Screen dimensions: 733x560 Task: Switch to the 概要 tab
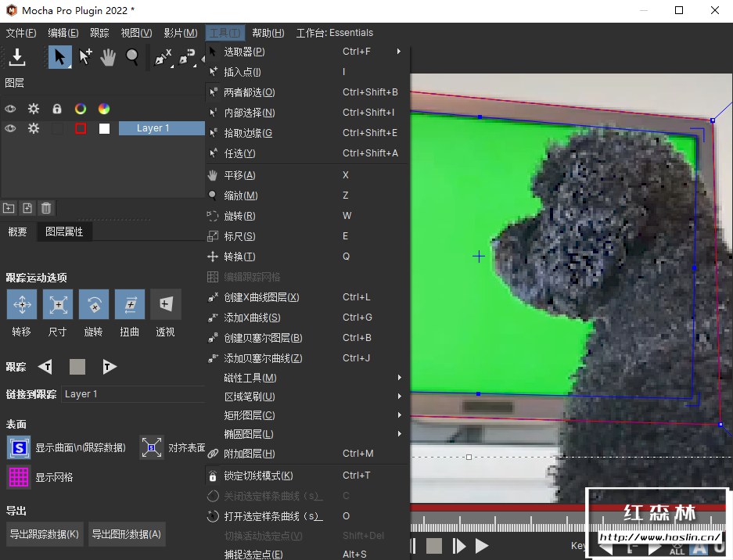17,232
